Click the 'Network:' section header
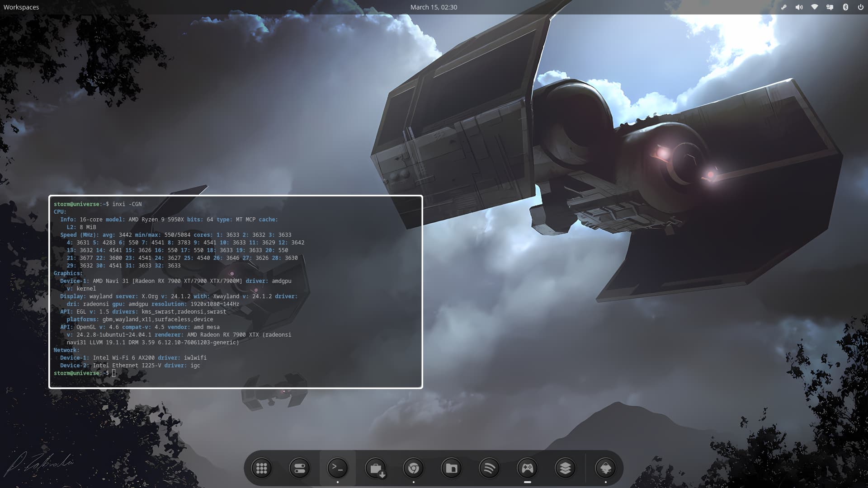Screen dimensions: 868x488 pyautogui.click(x=66, y=350)
